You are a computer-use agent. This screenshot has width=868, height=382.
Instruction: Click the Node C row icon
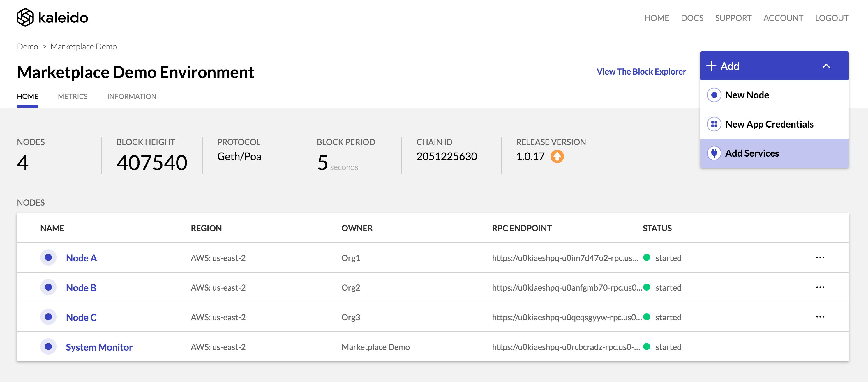[x=48, y=317]
